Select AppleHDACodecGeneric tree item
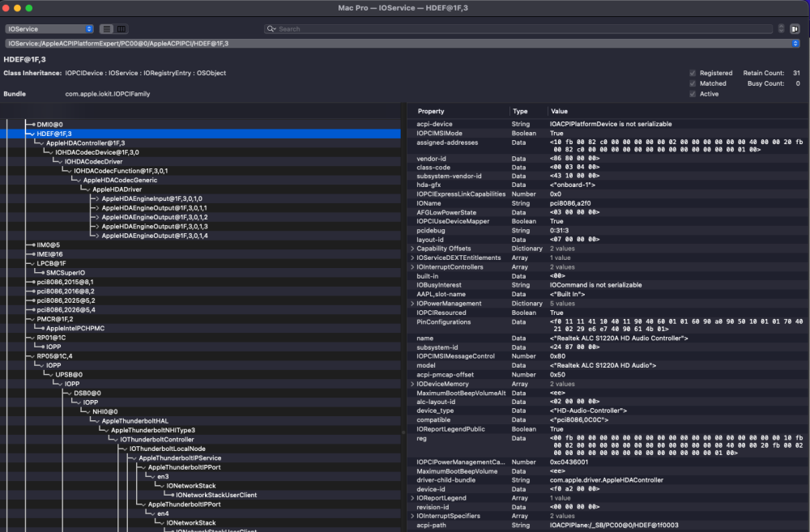810x532 pixels. [121, 181]
